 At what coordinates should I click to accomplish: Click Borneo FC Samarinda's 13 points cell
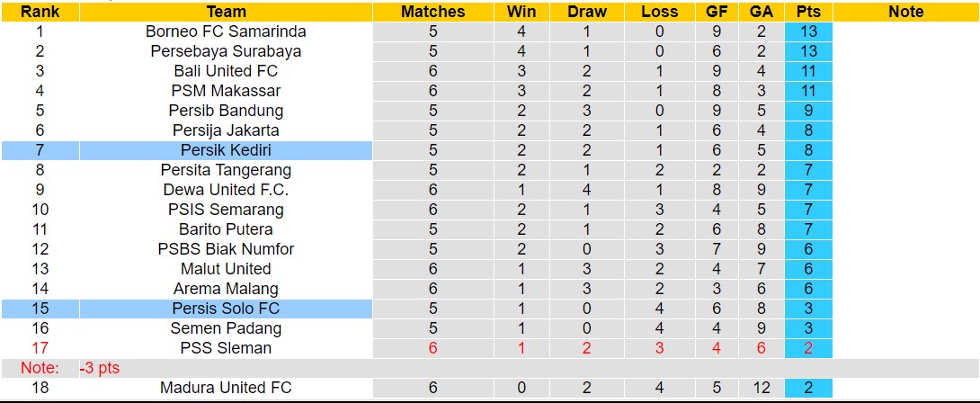click(x=808, y=31)
